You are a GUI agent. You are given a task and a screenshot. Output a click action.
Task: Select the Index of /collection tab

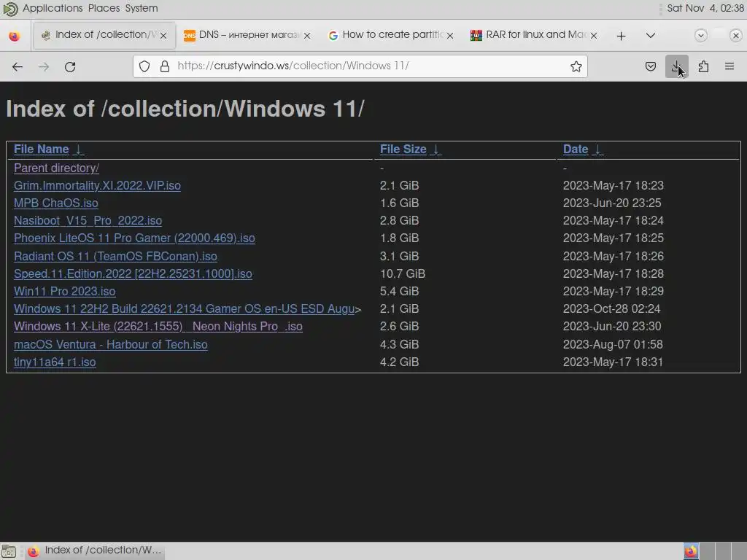tap(104, 35)
